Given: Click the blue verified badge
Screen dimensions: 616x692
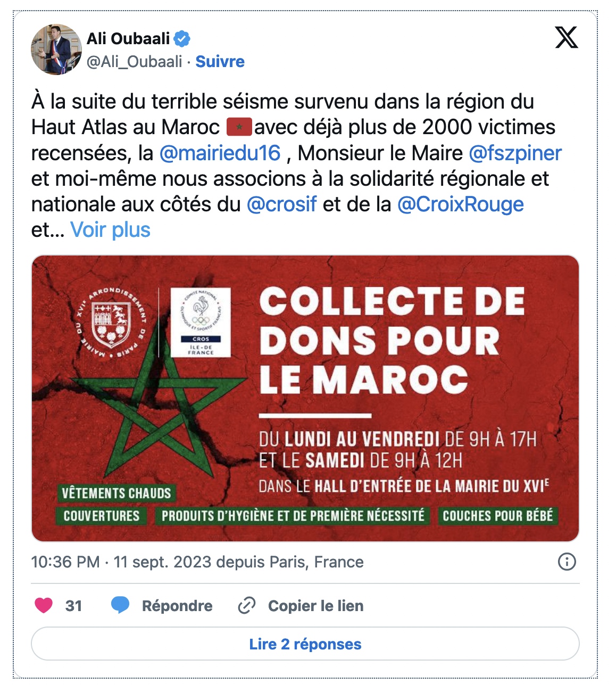Looking at the screenshot, I should (x=182, y=38).
